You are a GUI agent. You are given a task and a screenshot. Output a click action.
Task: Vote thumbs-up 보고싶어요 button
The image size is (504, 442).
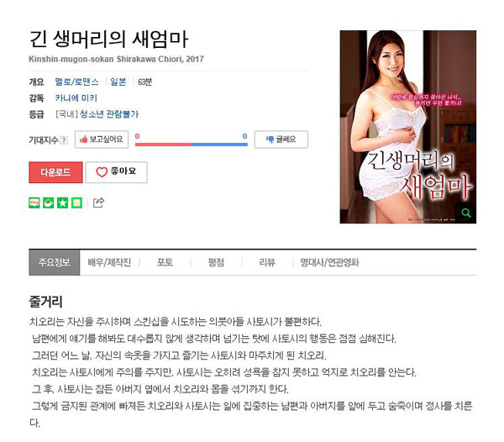coord(102,139)
